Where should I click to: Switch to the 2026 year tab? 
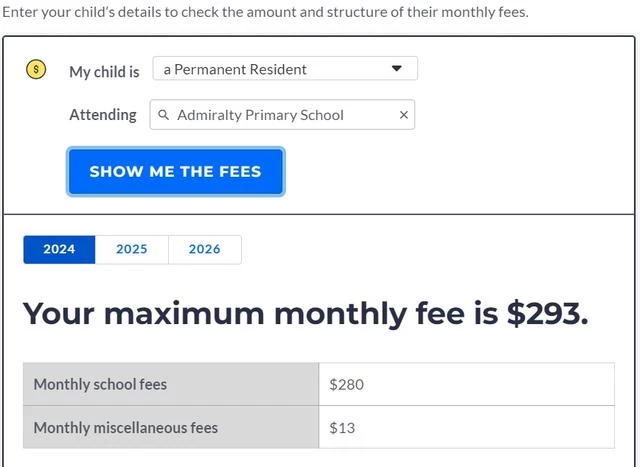click(x=204, y=249)
